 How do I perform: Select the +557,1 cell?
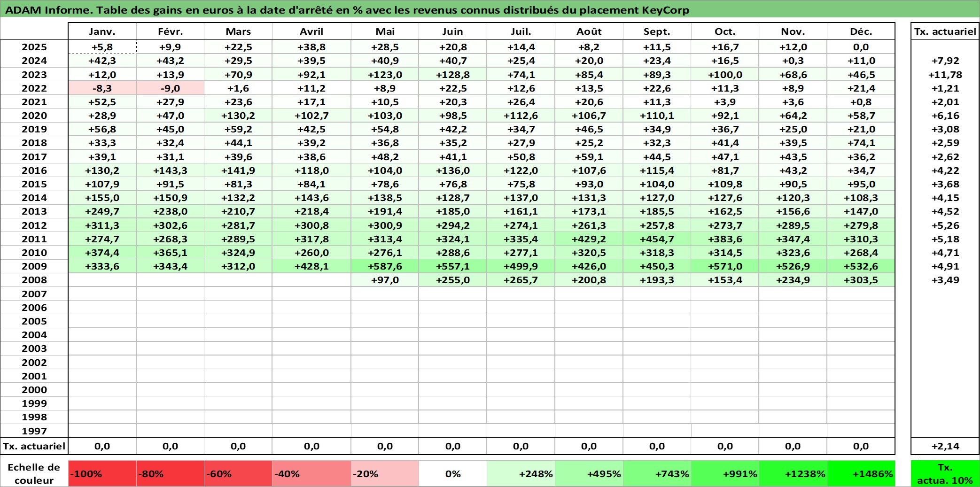(453, 266)
